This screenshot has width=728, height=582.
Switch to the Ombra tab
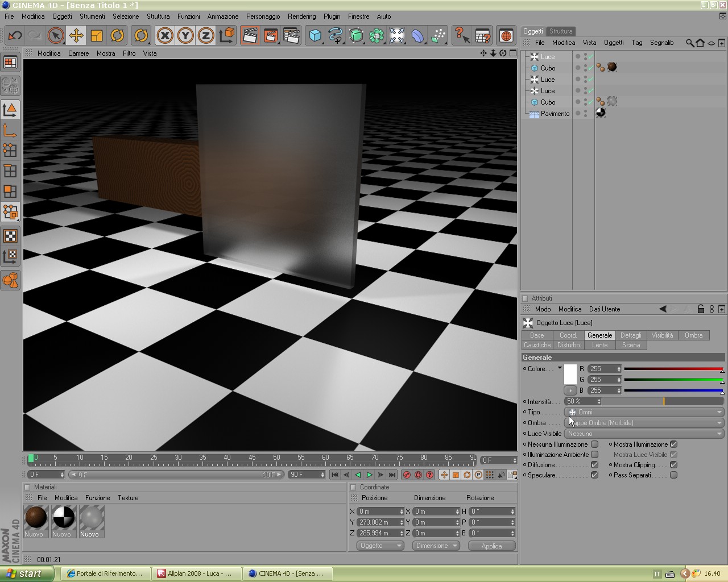(693, 335)
